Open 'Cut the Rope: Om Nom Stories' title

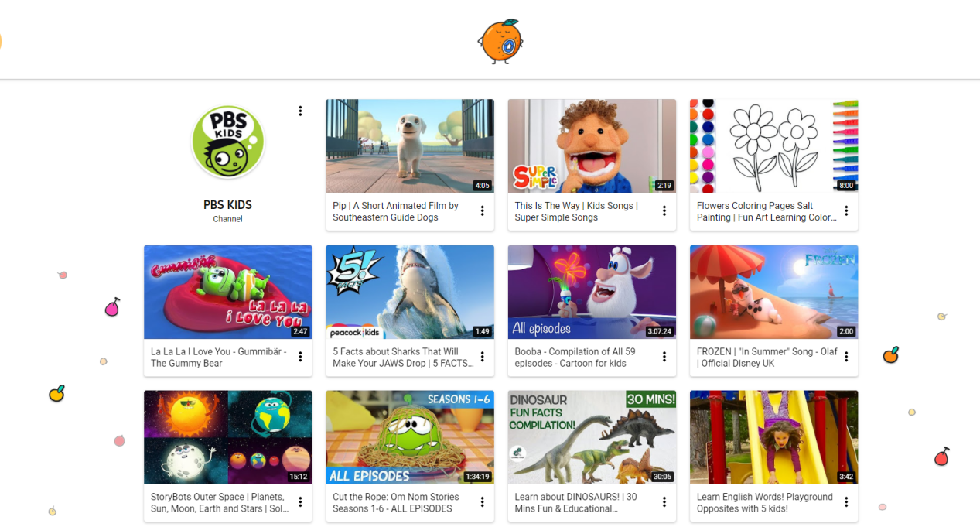point(396,502)
